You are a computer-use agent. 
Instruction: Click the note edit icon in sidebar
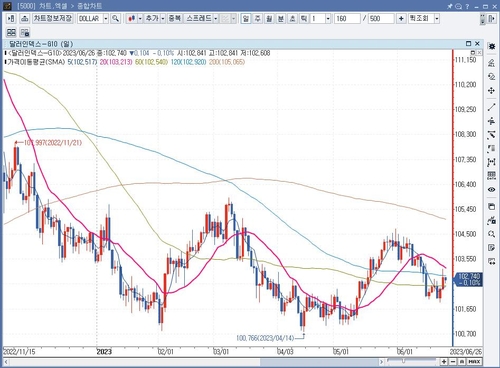[x=491, y=248]
